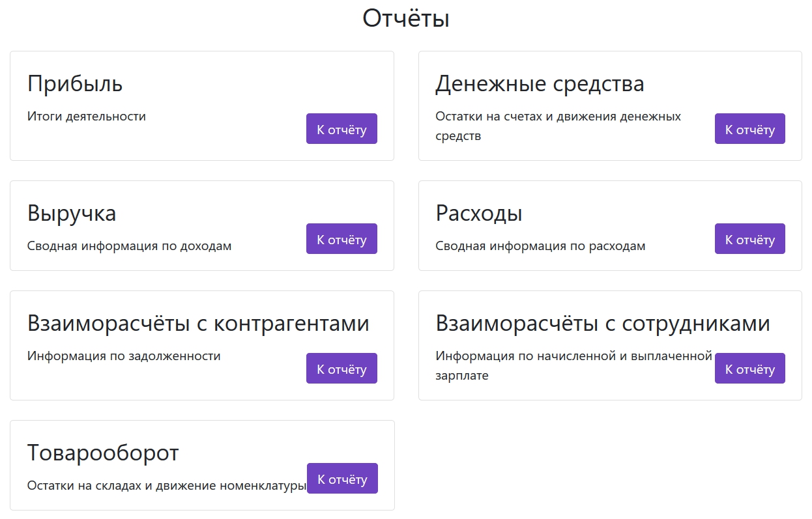Click the Денежные средства card title
Image resolution: width=812 pixels, height=519 pixels.
tap(540, 84)
